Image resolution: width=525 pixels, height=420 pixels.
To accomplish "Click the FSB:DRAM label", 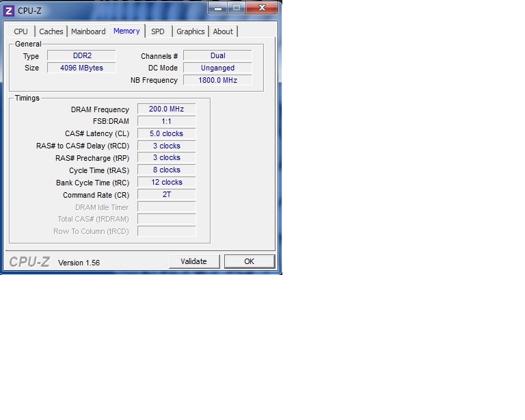I will click(111, 121).
